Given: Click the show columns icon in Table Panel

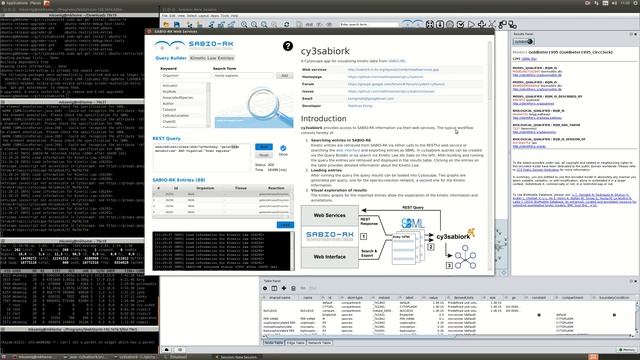Looking at the screenshot, I should pos(274,288).
